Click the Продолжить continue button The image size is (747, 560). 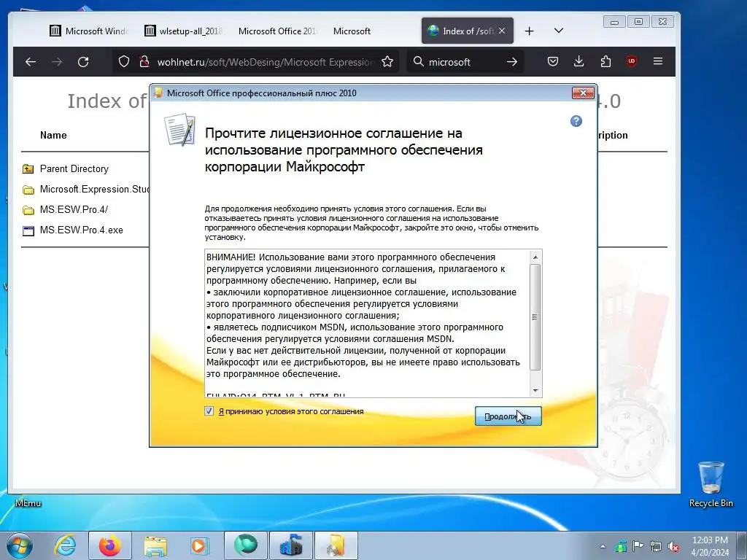[508, 416]
